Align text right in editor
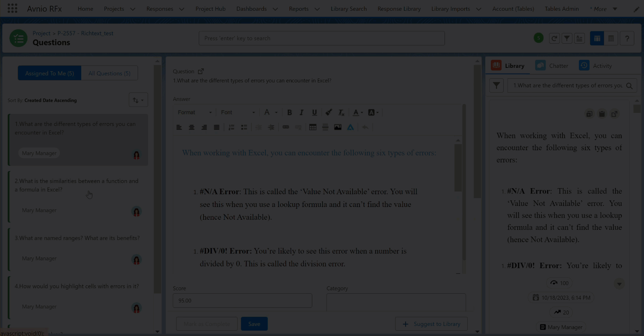 point(204,127)
